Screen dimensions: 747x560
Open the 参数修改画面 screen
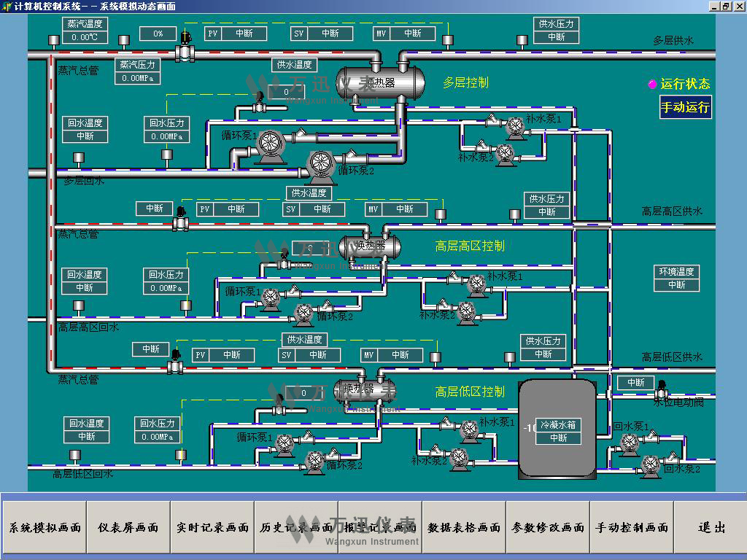coord(548,527)
